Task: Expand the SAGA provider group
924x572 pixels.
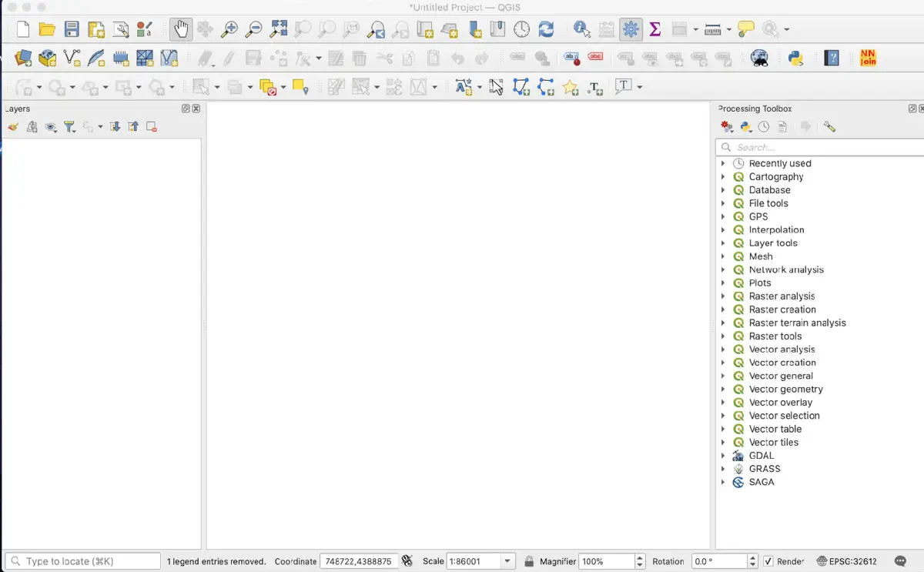Action: coord(723,482)
